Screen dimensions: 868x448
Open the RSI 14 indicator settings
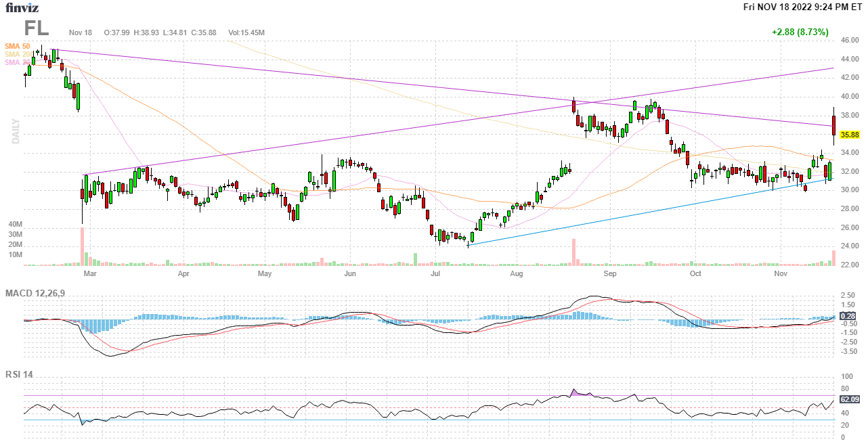point(19,374)
